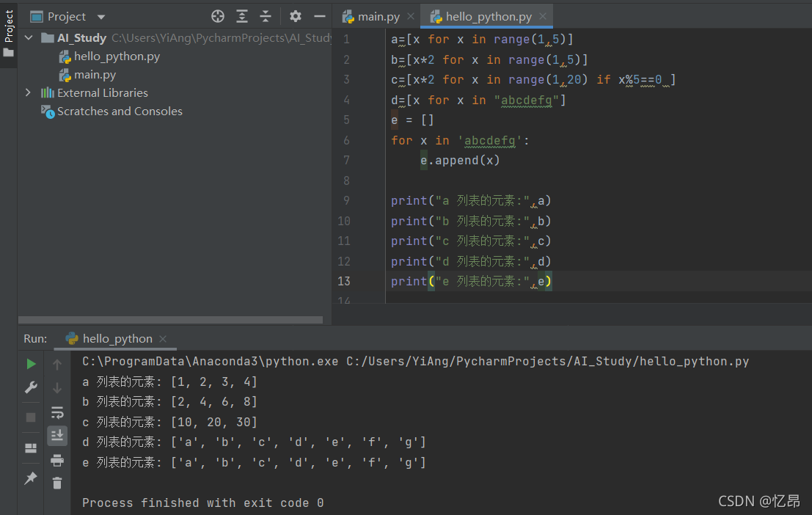Image resolution: width=812 pixels, height=515 pixels.
Task: Click the Project panel title label
Action: [66, 17]
